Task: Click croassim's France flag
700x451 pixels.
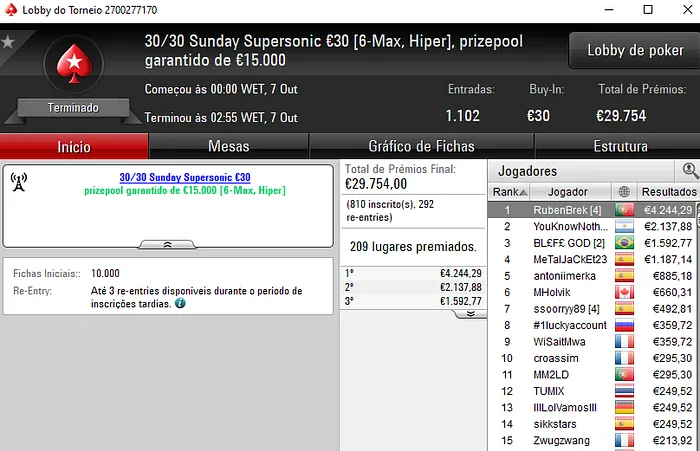Action: pos(624,359)
